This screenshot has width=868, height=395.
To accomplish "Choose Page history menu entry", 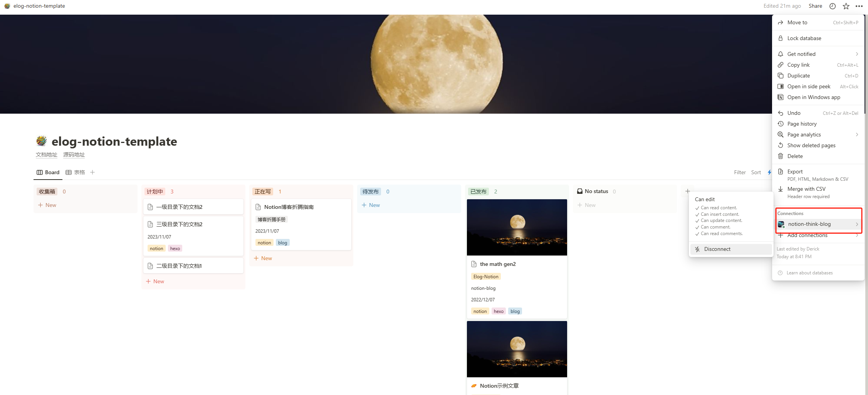I will tap(818, 124).
